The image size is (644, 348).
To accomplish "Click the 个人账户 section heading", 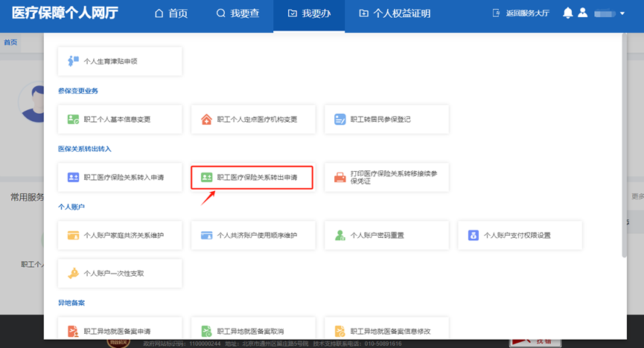I will tap(71, 207).
